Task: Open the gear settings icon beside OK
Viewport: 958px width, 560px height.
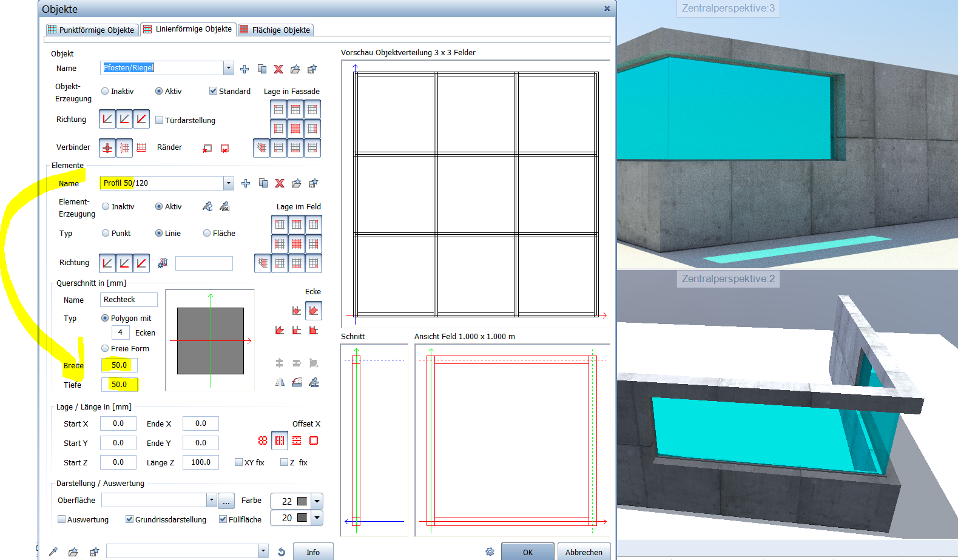Action: [490, 552]
